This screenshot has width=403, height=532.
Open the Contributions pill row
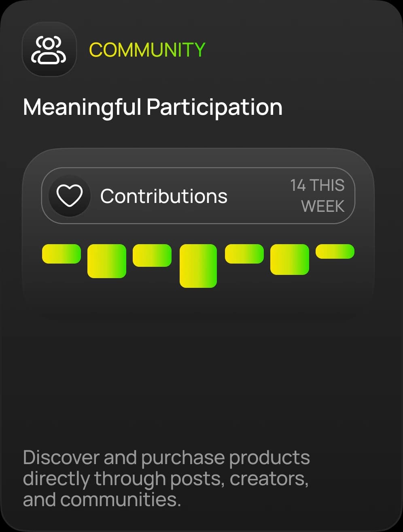point(198,196)
